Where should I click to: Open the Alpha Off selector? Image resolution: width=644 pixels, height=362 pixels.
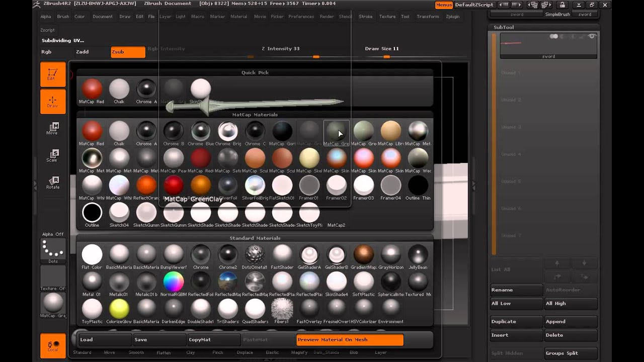[x=53, y=234]
